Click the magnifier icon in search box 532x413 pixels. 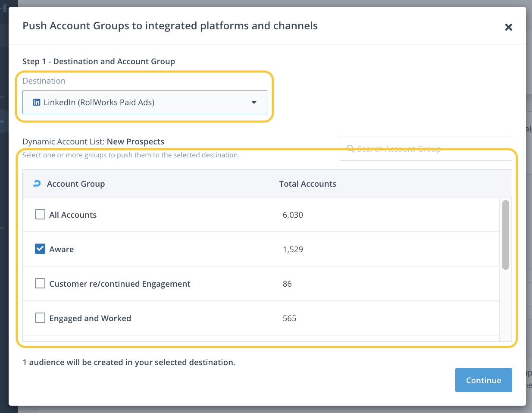tap(350, 149)
